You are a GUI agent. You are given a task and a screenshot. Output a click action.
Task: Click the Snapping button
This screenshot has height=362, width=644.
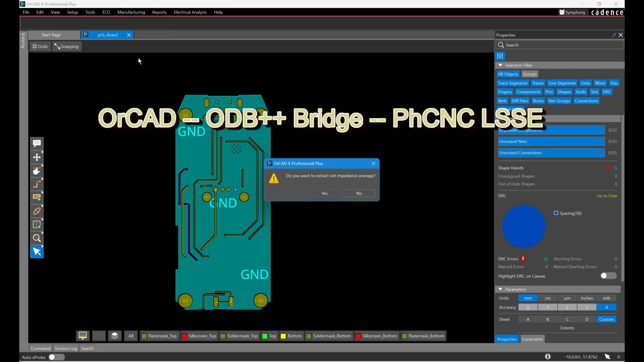pyautogui.click(x=66, y=46)
